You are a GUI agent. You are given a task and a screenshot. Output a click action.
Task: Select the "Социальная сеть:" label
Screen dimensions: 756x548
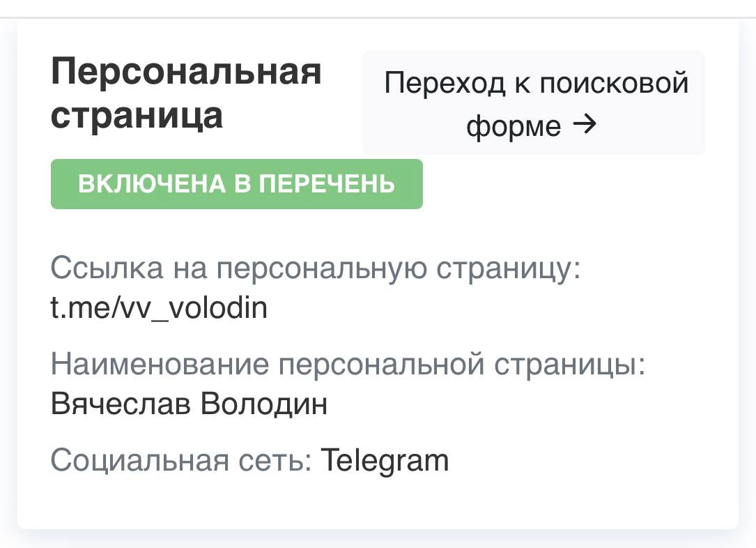[x=181, y=460]
